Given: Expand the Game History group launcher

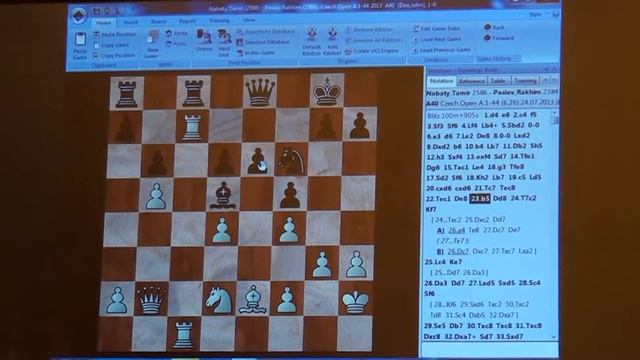Looking at the screenshot, I should pos(517,59).
